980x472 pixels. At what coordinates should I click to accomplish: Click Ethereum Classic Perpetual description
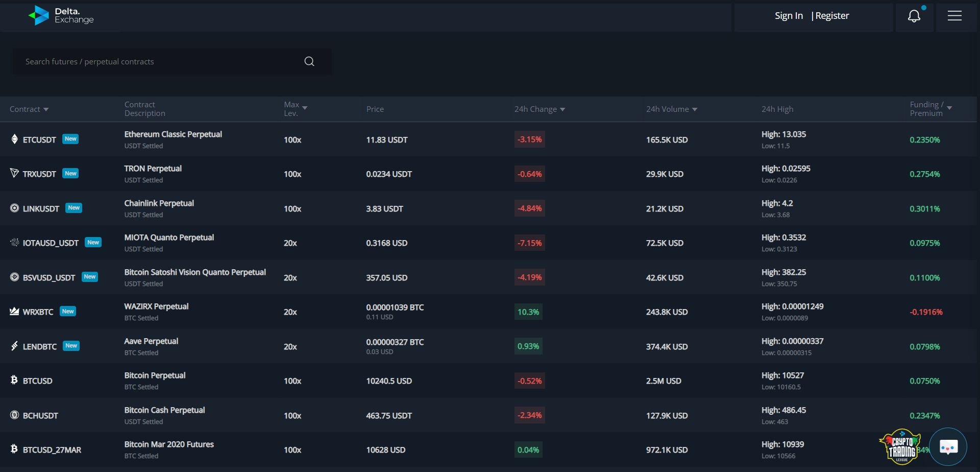click(173, 134)
